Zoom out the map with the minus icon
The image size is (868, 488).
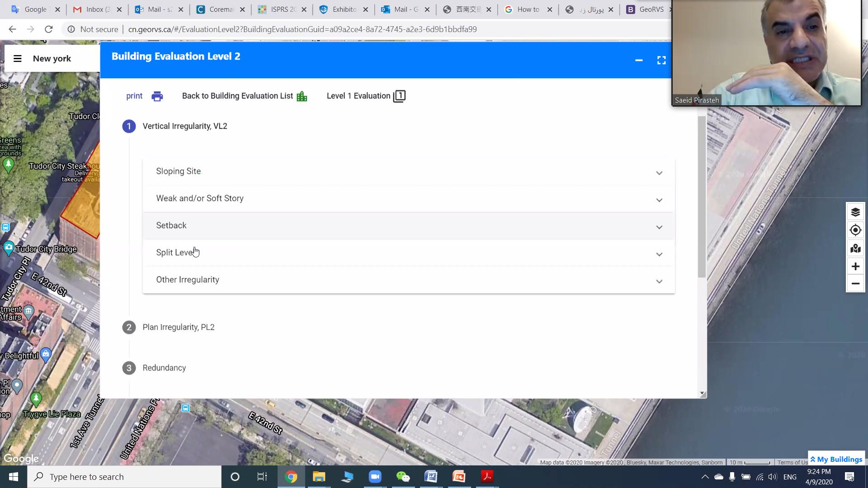click(855, 284)
